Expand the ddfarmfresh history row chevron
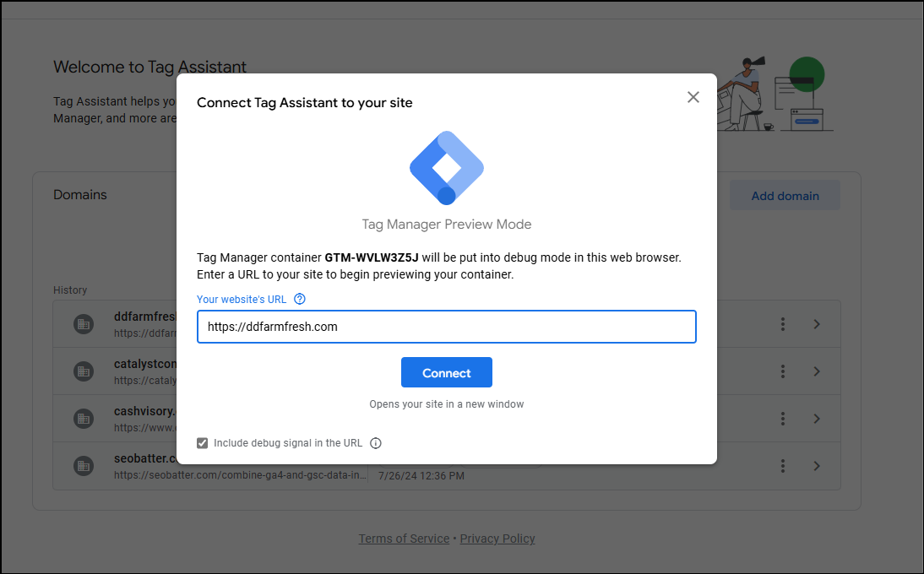This screenshot has height=574, width=924. coord(817,324)
